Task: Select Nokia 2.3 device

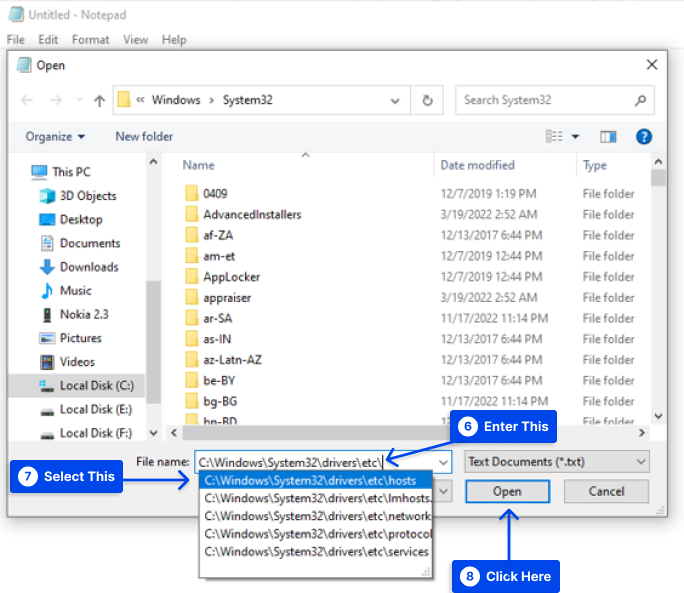Action: [75, 314]
